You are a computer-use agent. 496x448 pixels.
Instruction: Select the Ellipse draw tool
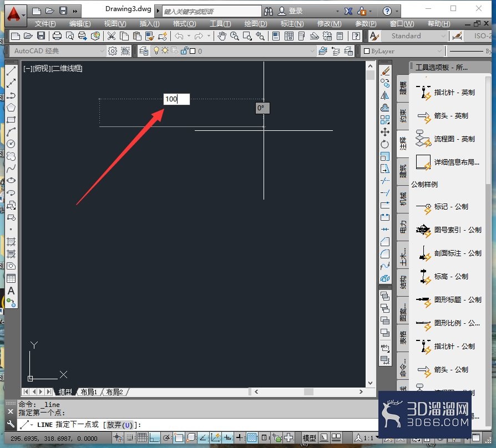pyautogui.click(x=11, y=181)
